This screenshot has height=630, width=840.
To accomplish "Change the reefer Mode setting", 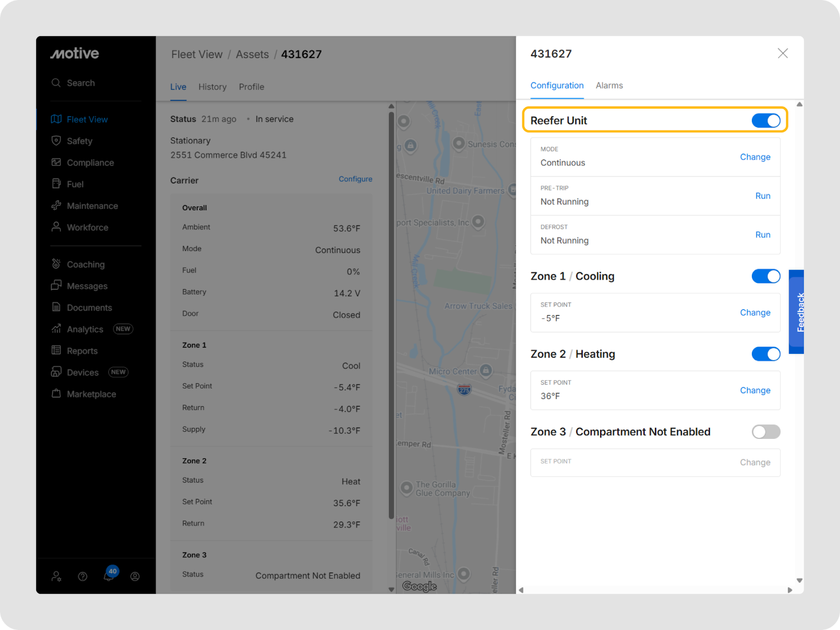I will (x=755, y=157).
